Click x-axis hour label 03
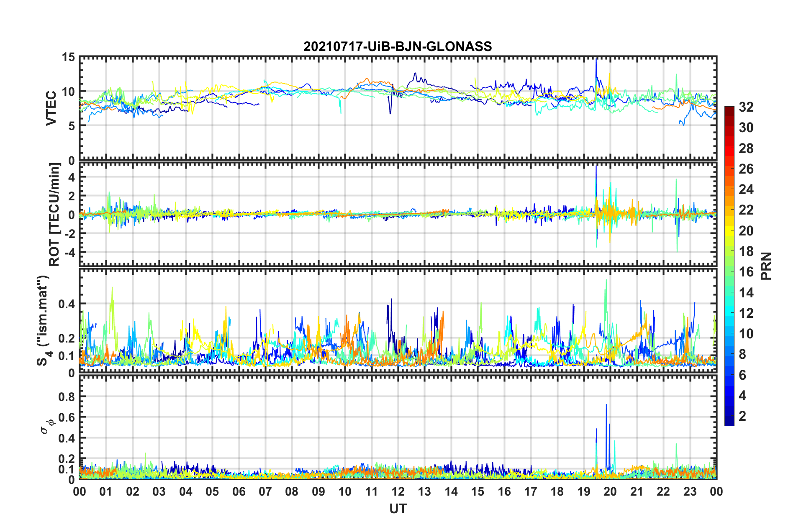796x532 pixels. (x=159, y=491)
